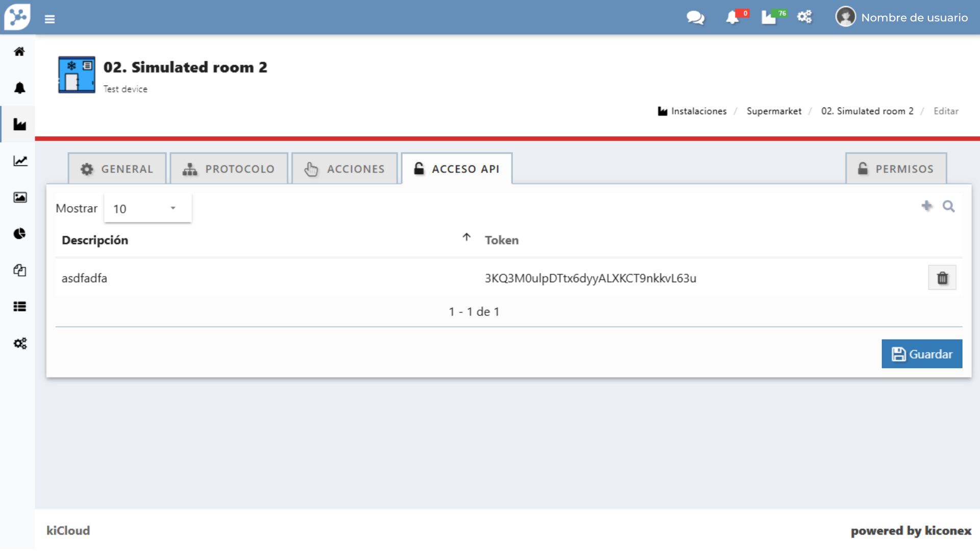Open the pie chart reports icon
The image size is (980, 551).
pos(19,234)
